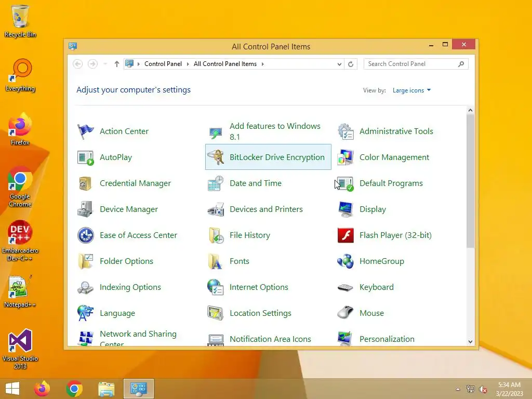Screen dimensions: 532x399
Task: Open the Administrative Tools gear icon
Action: (x=345, y=131)
